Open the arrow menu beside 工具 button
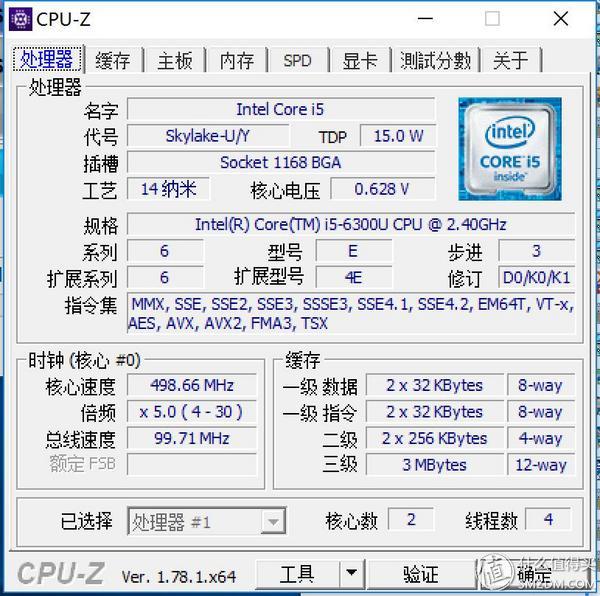The height and width of the screenshot is (596, 600). [352, 573]
